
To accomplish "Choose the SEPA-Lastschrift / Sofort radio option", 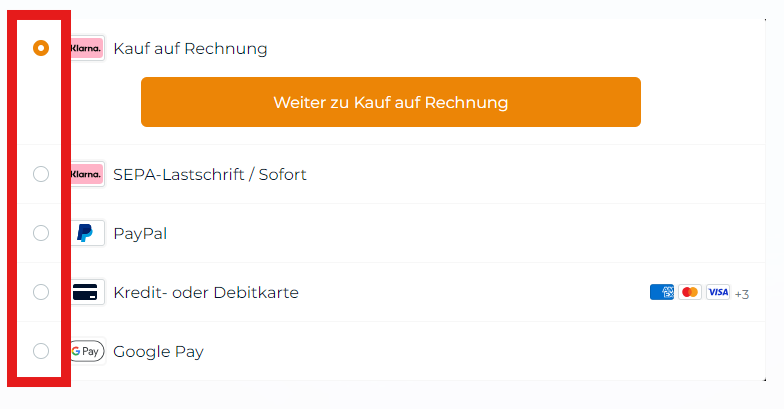I will [x=41, y=174].
